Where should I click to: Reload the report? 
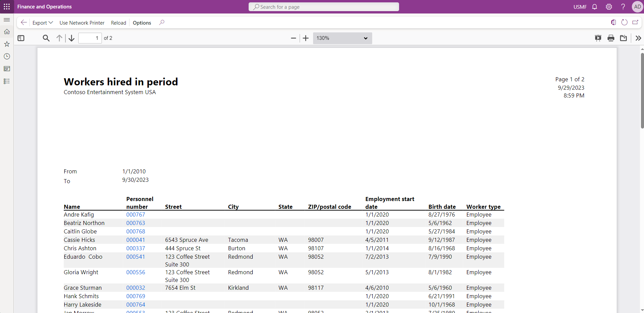click(118, 23)
